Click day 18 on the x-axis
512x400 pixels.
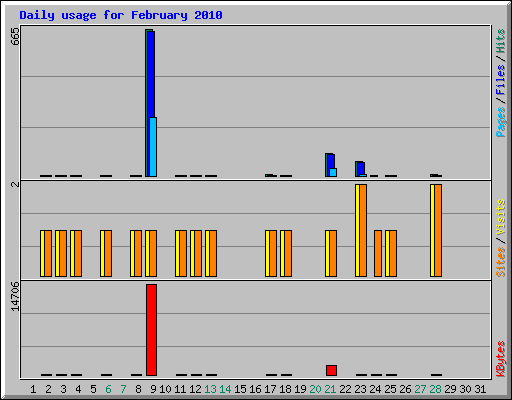pyautogui.click(x=285, y=389)
